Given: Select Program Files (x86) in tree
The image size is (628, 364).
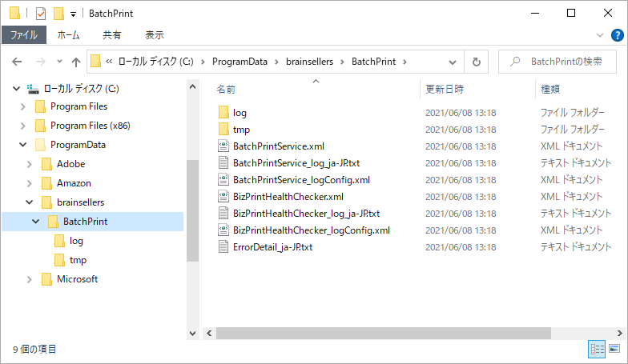Looking at the screenshot, I should tap(90, 126).
